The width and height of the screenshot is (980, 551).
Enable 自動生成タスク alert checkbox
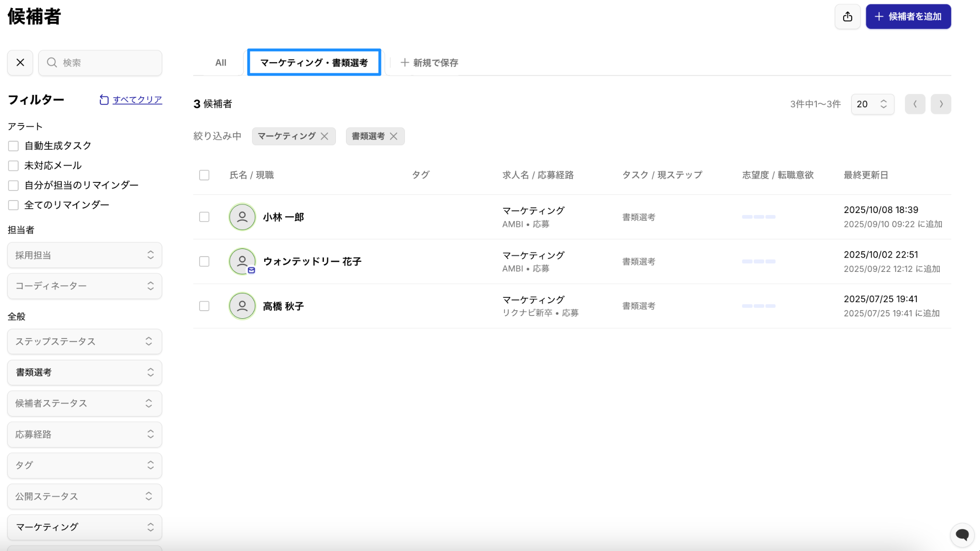tap(13, 146)
